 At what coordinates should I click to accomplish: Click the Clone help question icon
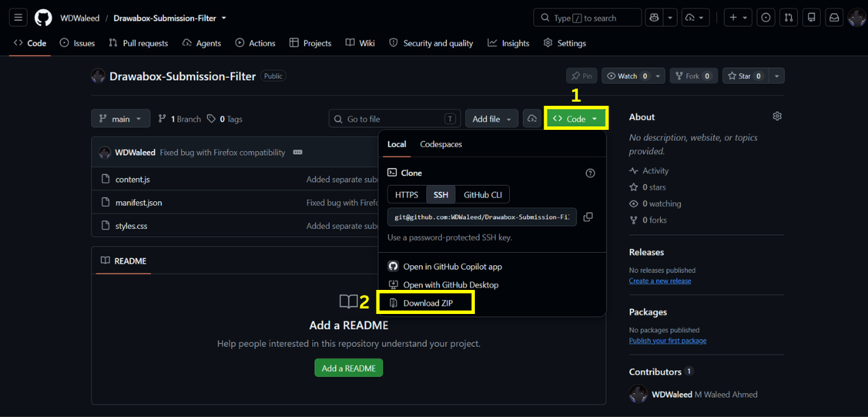(x=590, y=173)
